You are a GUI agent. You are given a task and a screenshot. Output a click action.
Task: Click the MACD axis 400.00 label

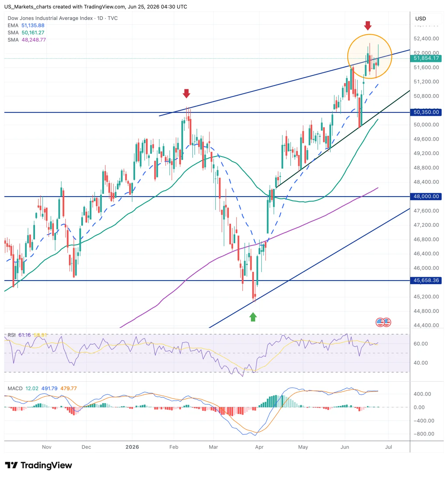click(422, 394)
